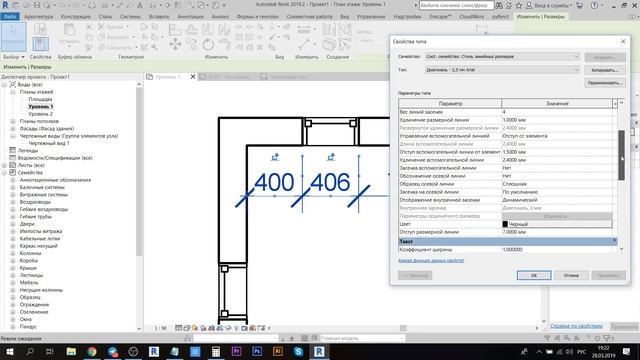Select the Rotate tool icon
The width and height of the screenshot is (640, 360).
point(208,44)
